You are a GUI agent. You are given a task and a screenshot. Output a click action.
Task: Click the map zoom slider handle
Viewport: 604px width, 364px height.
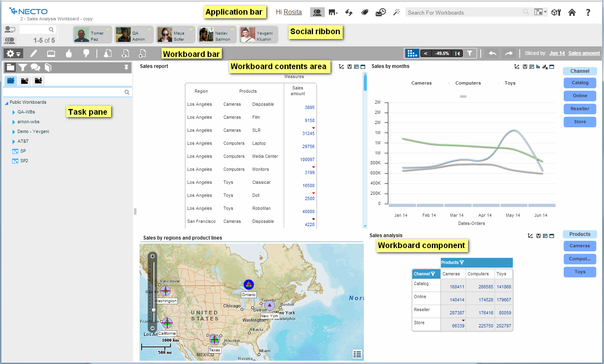pos(153,310)
